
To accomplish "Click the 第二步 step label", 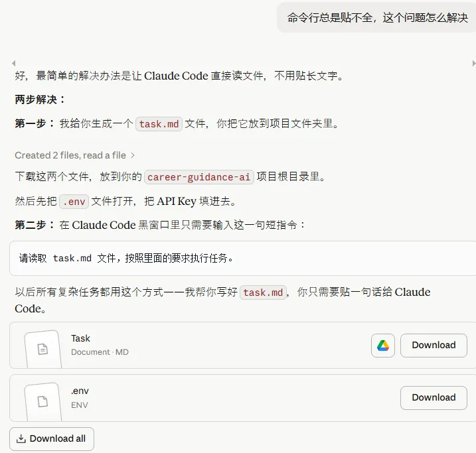I will point(35,225).
